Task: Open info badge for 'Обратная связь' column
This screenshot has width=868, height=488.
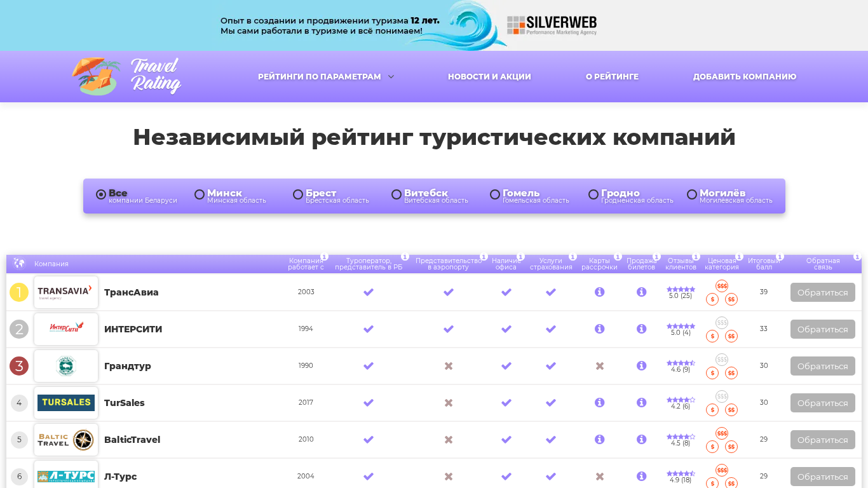Action: pyautogui.click(x=857, y=257)
